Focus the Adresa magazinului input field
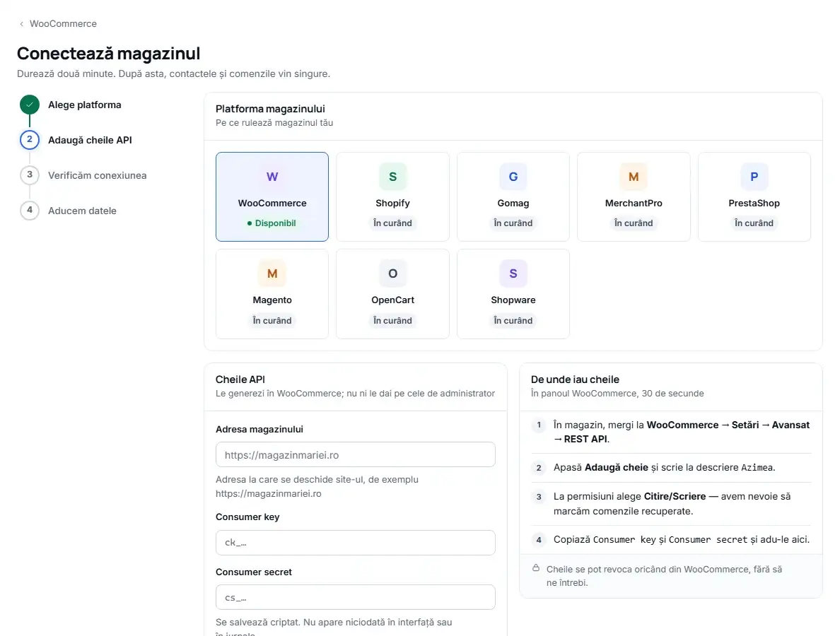 pos(355,454)
